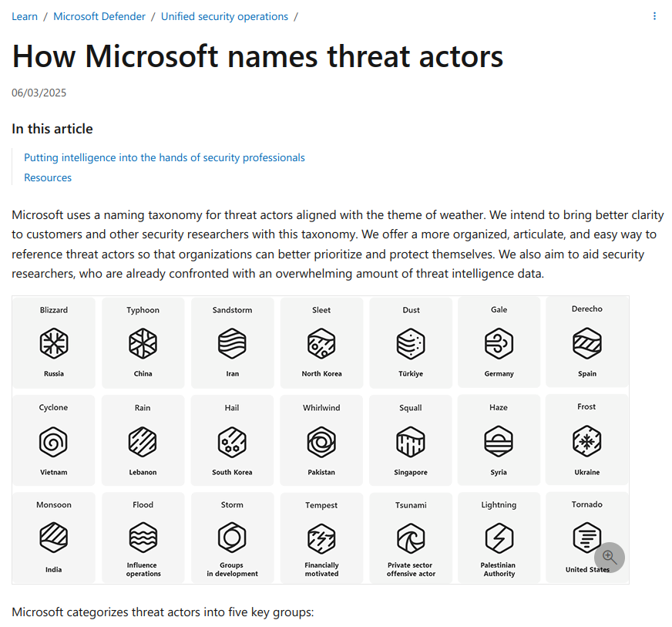
Task: Open the More actions vertical dots menu
Action: 654,16
